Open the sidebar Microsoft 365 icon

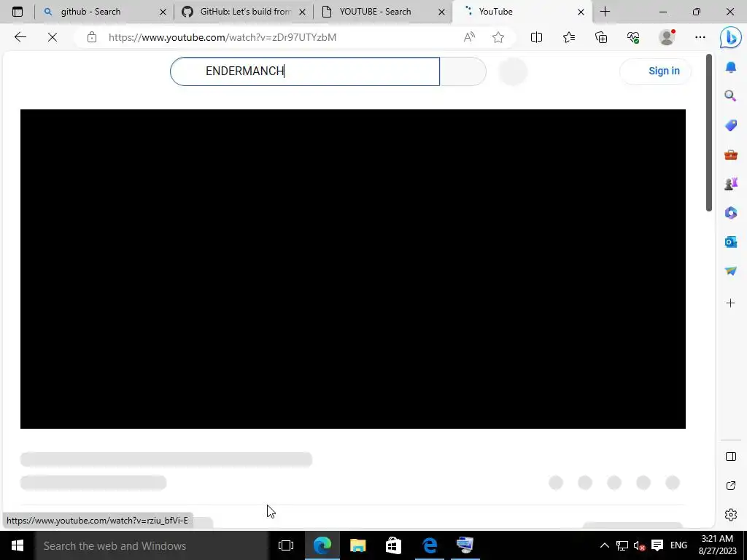click(x=731, y=212)
